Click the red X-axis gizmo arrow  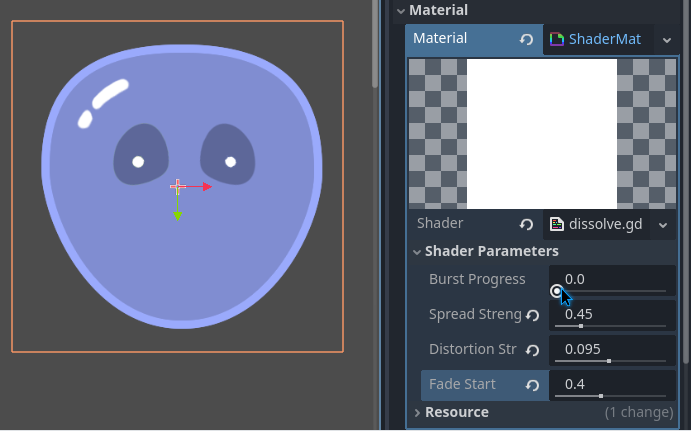click(205, 187)
